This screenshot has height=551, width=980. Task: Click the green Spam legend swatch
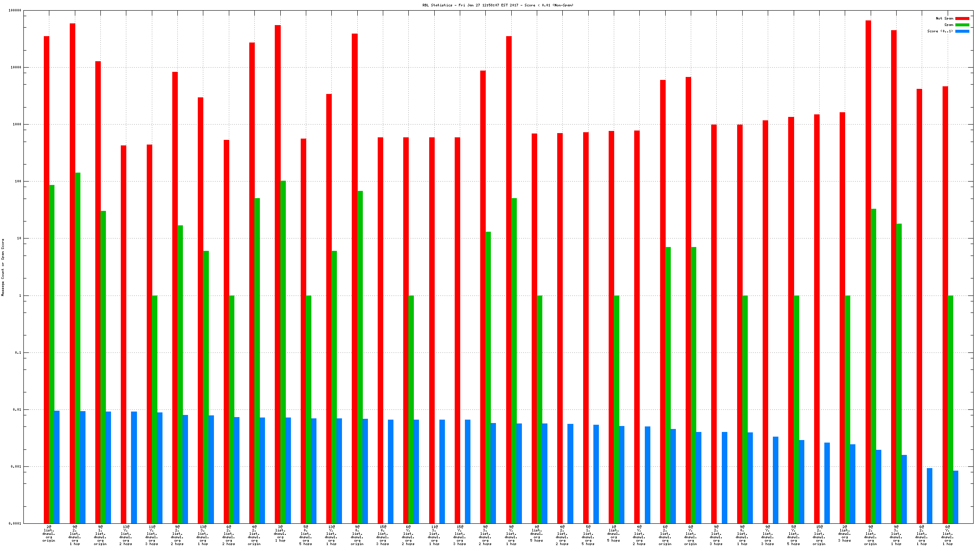[x=962, y=25]
